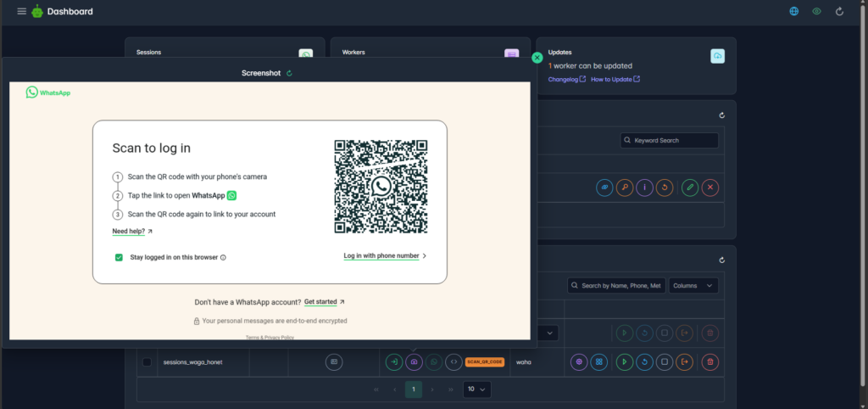This screenshot has width=868, height=409.
Task: Click the code brackets icon in session row
Action: tap(454, 361)
